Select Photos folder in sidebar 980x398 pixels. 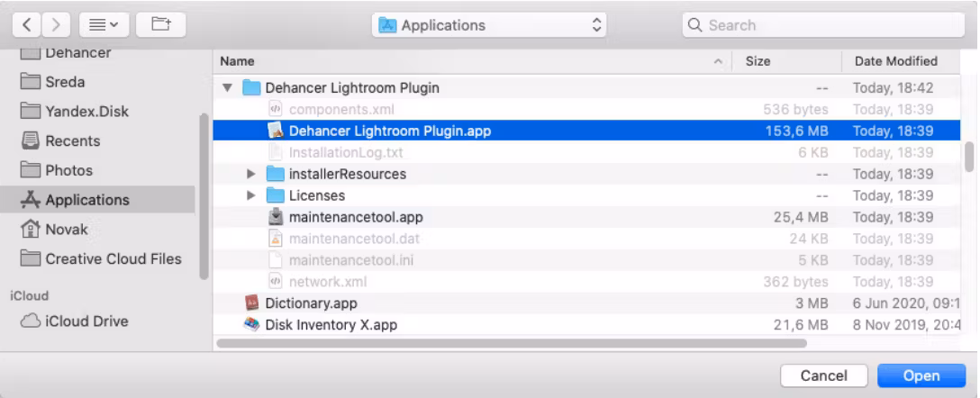(68, 170)
